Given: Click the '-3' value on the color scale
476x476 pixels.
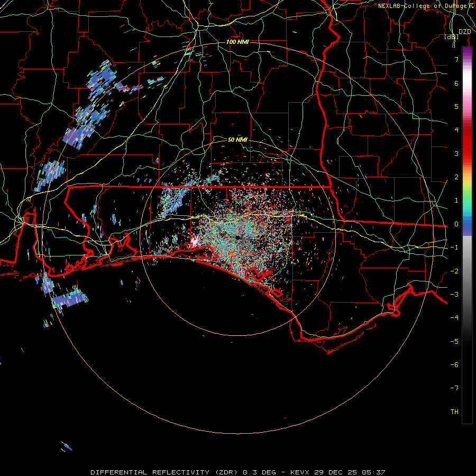Looking at the screenshot, I should [x=454, y=294].
